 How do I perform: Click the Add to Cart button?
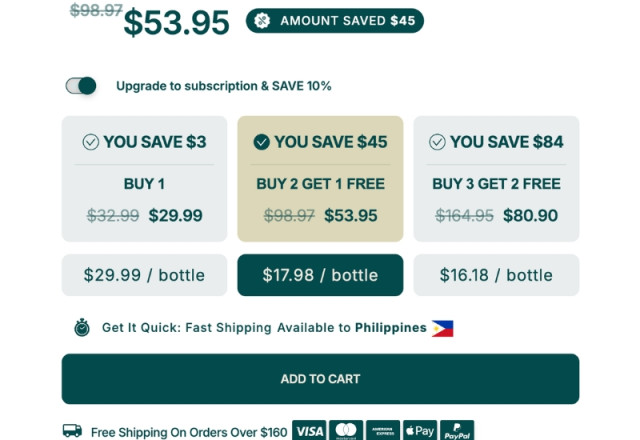pos(320,379)
